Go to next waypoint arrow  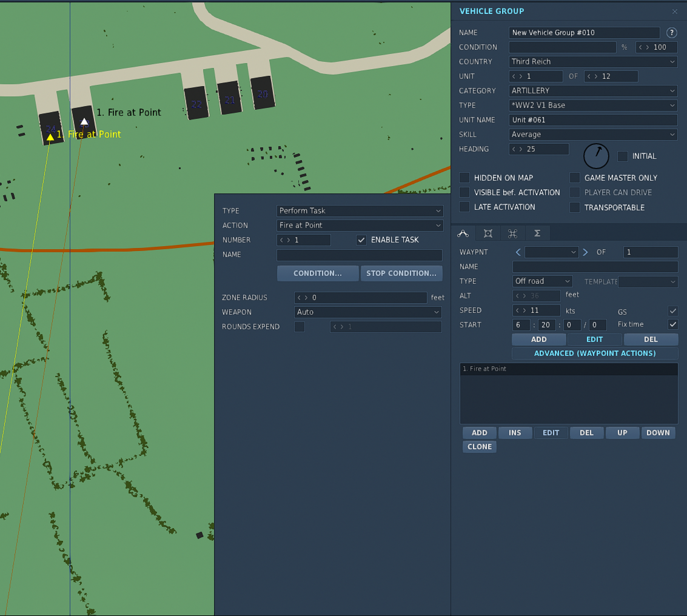[585, 252]
